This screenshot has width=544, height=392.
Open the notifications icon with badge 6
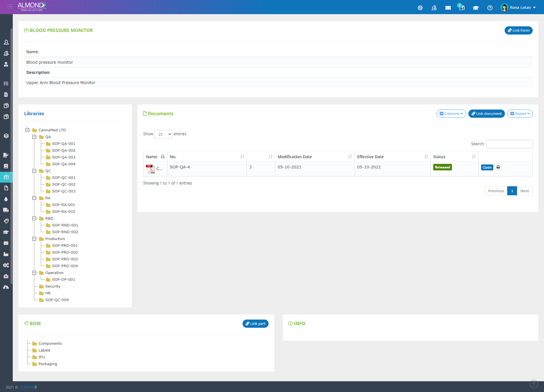(x=462, y=7)
